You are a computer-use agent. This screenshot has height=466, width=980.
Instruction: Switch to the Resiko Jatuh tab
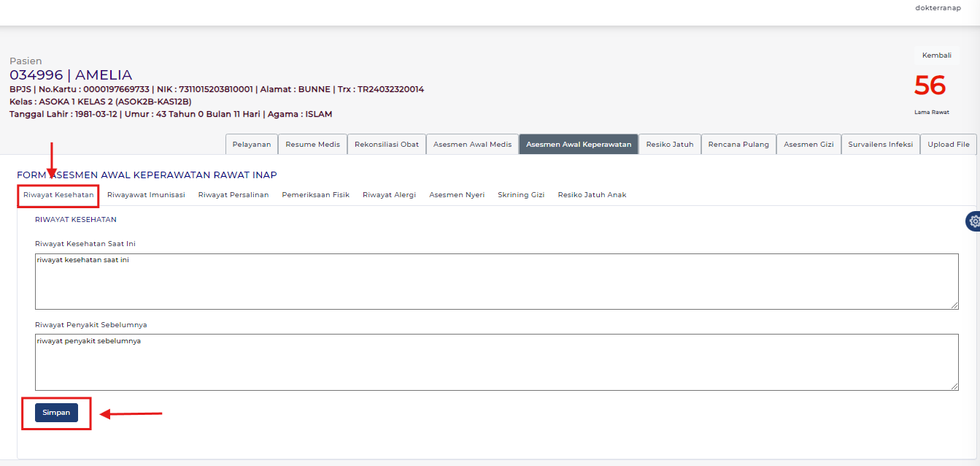click(669, 144)
